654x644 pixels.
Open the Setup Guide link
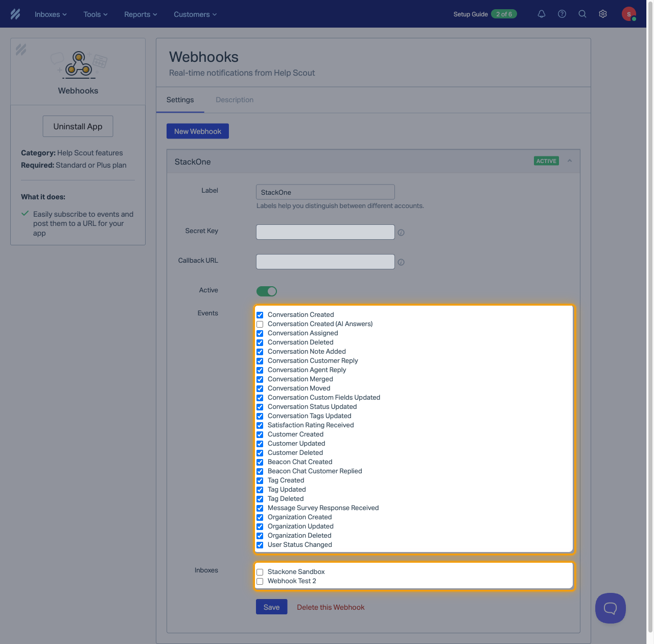pos(471,14)
